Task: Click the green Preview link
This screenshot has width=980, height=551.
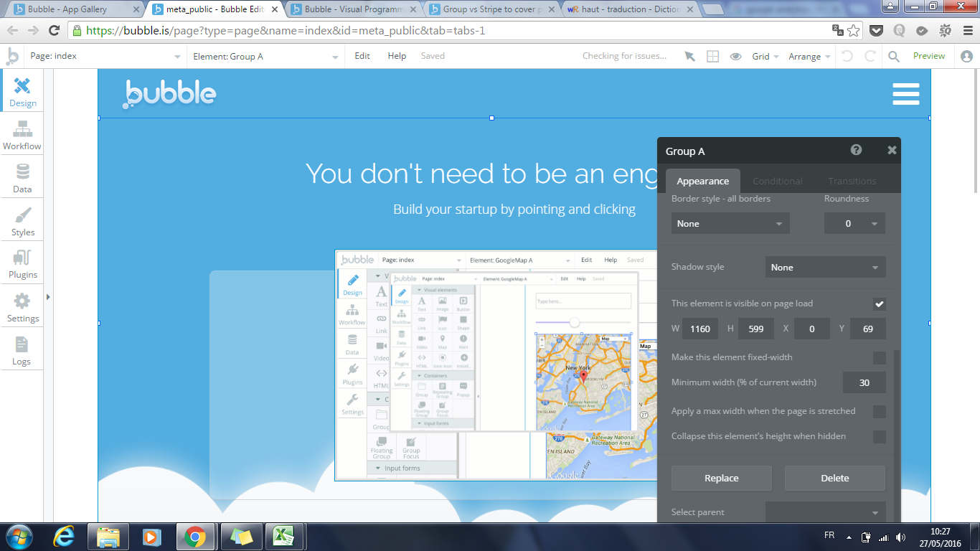Action: (929, 56)
